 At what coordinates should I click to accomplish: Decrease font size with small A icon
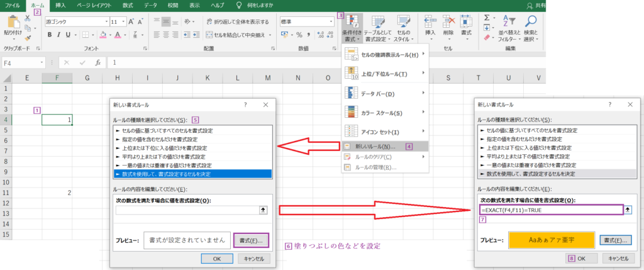coord(140,22)
